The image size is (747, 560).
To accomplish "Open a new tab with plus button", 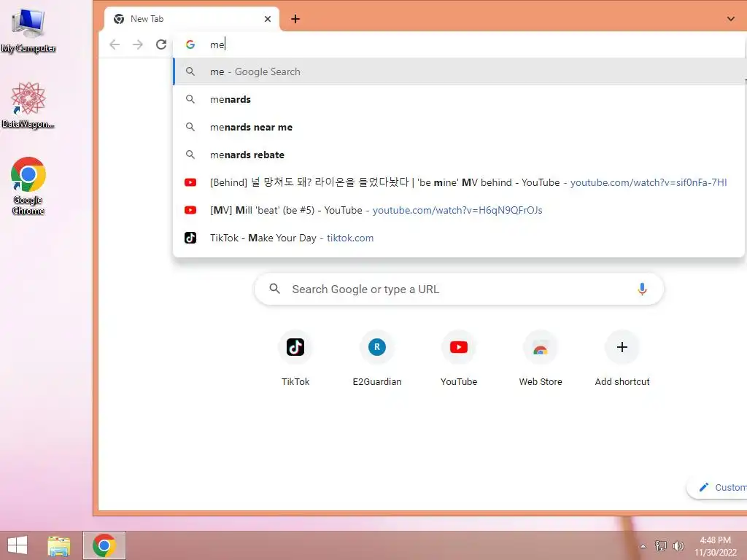I will point(295,19).
